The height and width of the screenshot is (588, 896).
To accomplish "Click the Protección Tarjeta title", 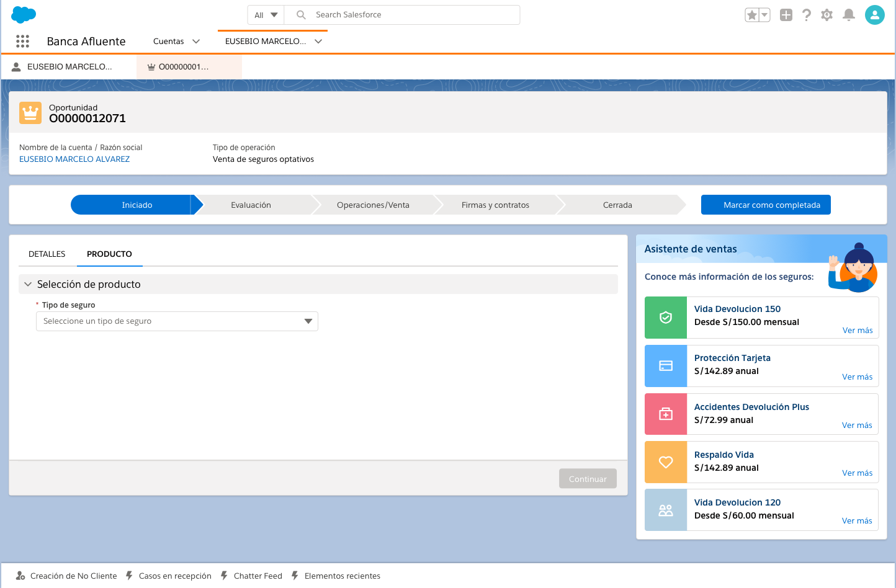I will [x=732, y=358].
